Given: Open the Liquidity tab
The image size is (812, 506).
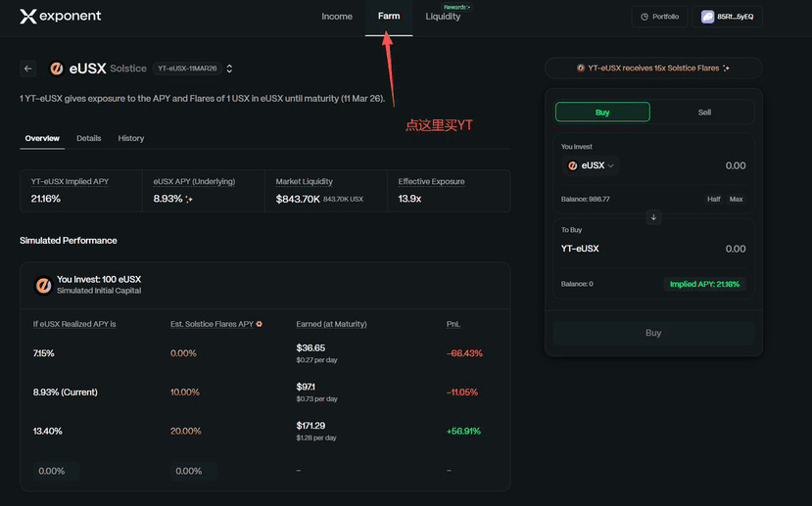Looking at the screenshot, I should coord(443,17).
